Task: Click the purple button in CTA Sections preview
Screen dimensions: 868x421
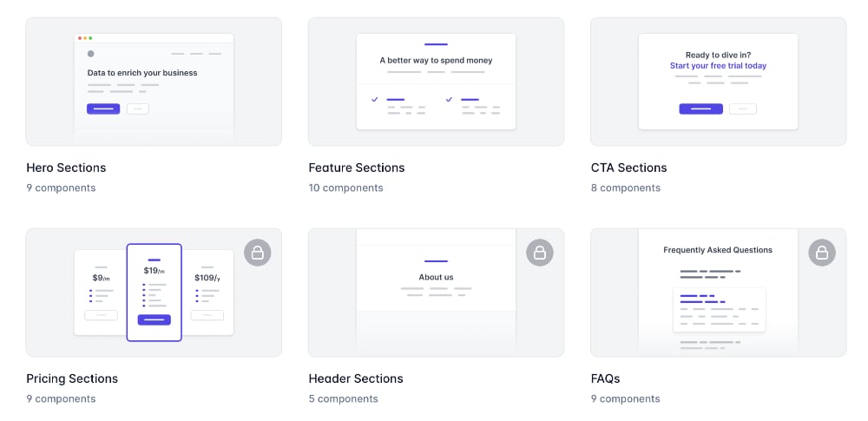Action: (x=700, y=109)
